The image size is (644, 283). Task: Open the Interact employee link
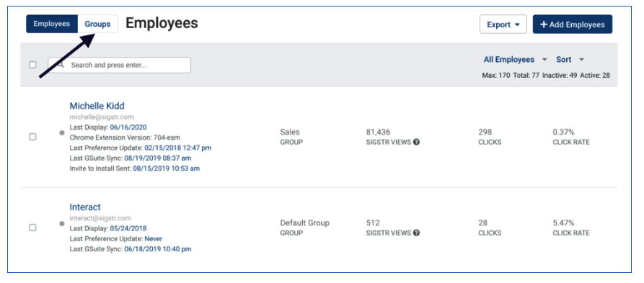[x=85, y=207]
